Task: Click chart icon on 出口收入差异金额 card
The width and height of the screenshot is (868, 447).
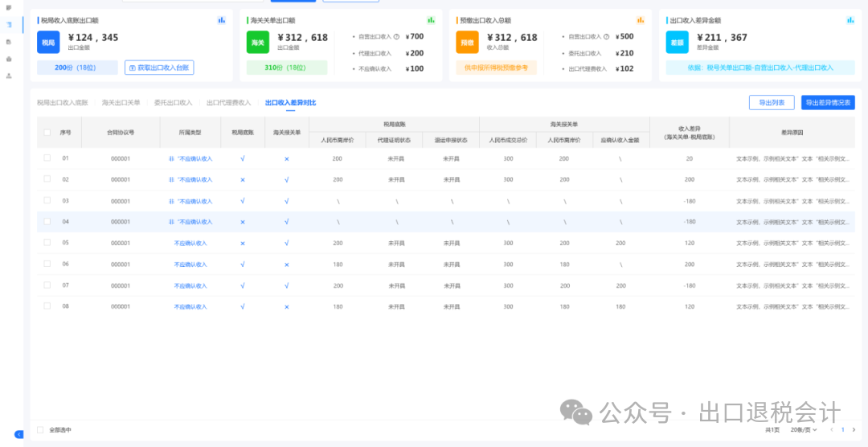Action: 850,20
